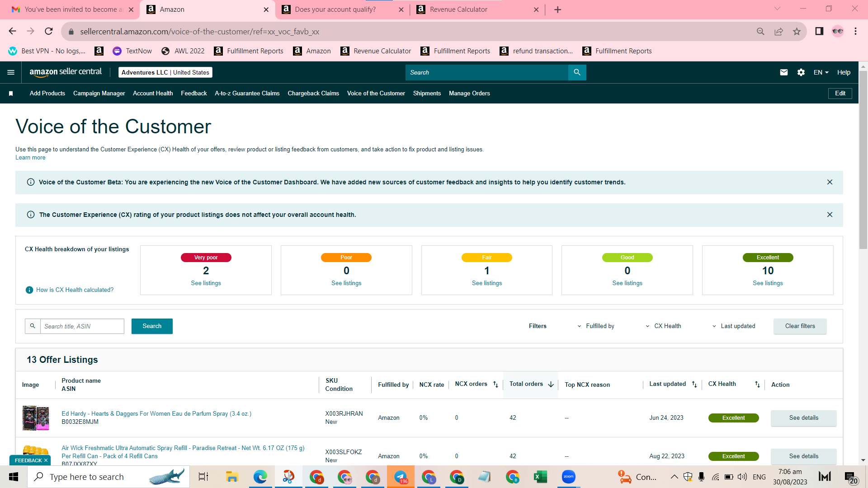Sort by Total orders descending arrow
The width and height of the screenshot is (868, 488).
point(551,385)
